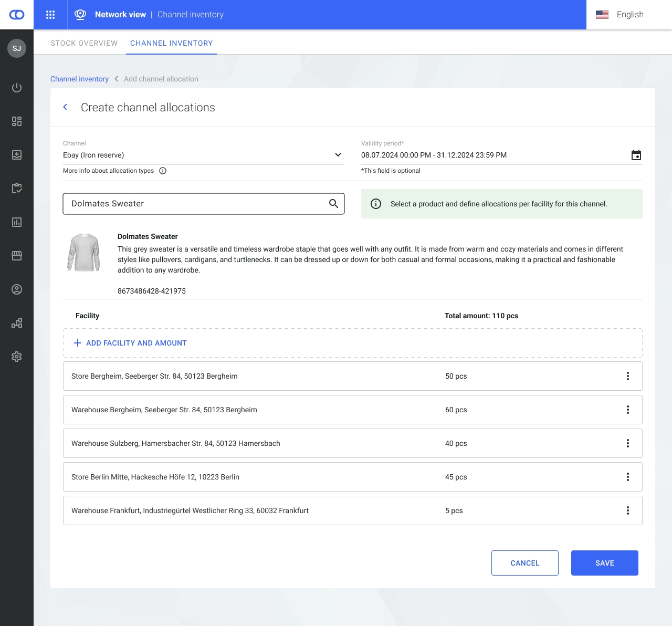Open options menu for Warehouse Frankfurt row
The width and height of the screenshot is (672, 626).
[x=627, y=510]
